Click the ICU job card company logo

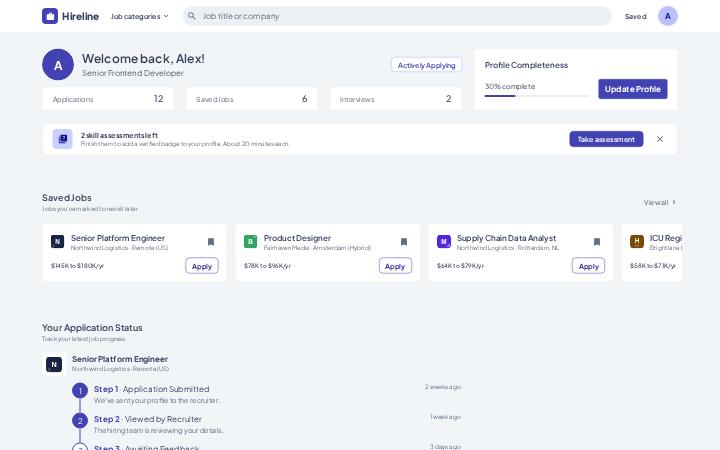click(x=636, y=242)
